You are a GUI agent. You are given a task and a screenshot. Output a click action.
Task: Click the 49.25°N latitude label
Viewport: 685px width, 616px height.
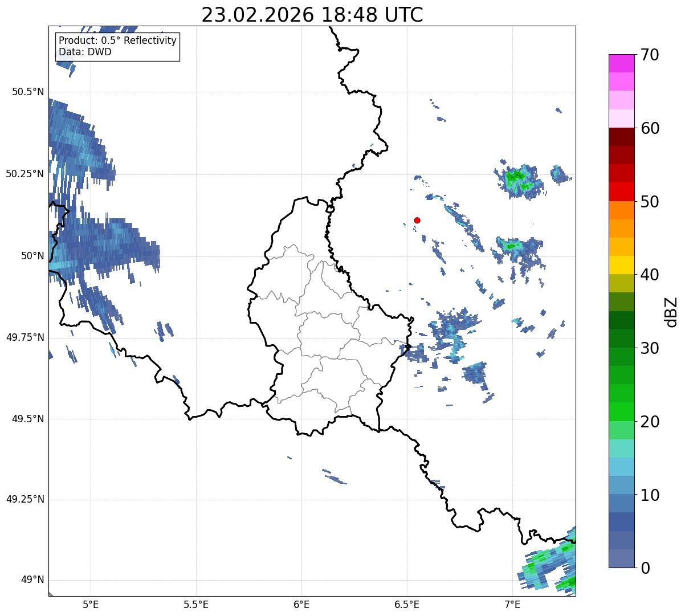coord(25,500)
